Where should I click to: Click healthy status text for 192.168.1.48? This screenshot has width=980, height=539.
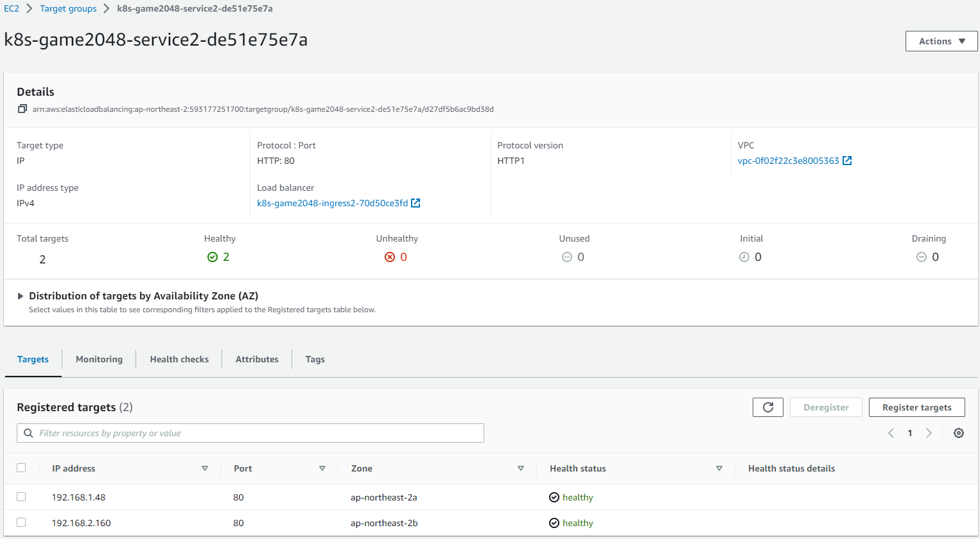[578, 497]
